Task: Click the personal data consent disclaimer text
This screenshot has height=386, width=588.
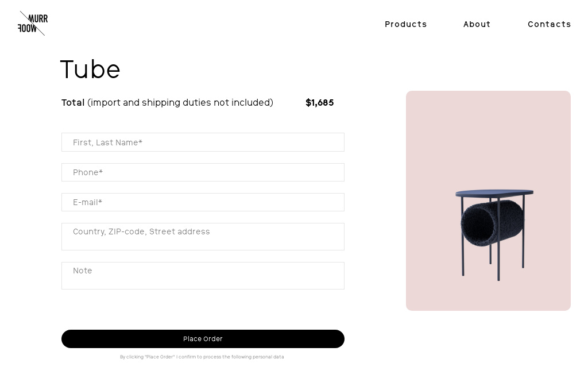Action: tap(202, 357)
